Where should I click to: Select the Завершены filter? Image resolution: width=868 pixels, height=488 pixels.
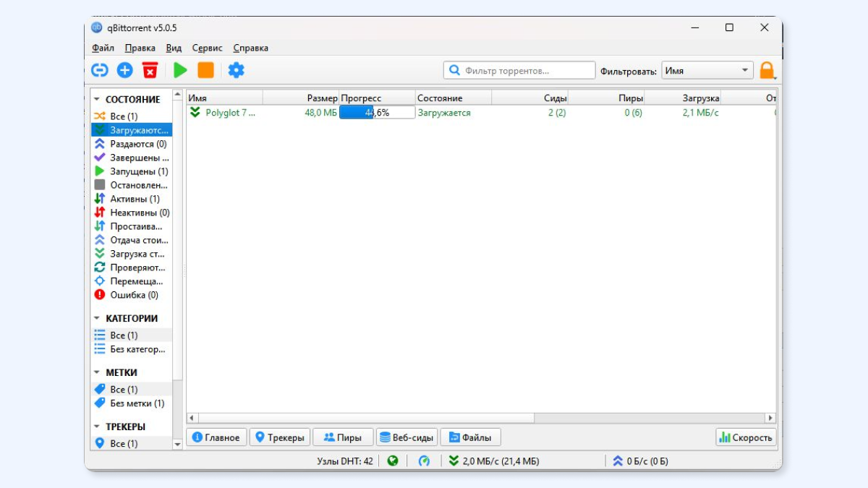(x=132, y=158)
